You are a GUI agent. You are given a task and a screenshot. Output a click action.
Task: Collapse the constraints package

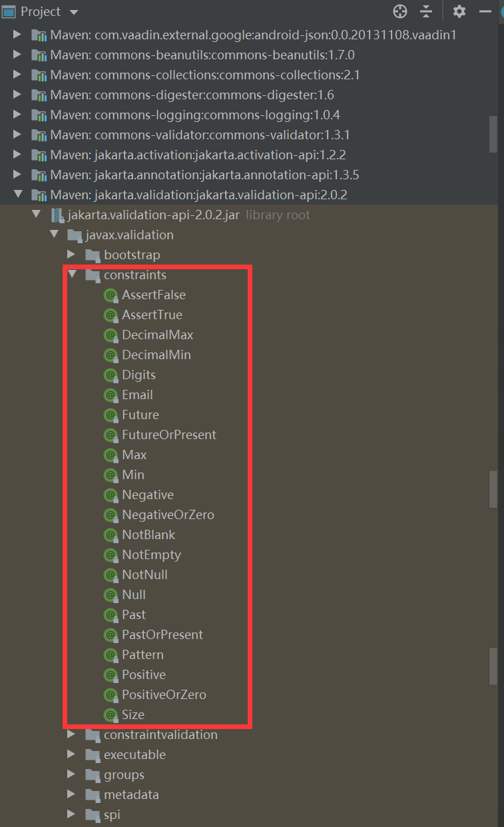point(71,275)
